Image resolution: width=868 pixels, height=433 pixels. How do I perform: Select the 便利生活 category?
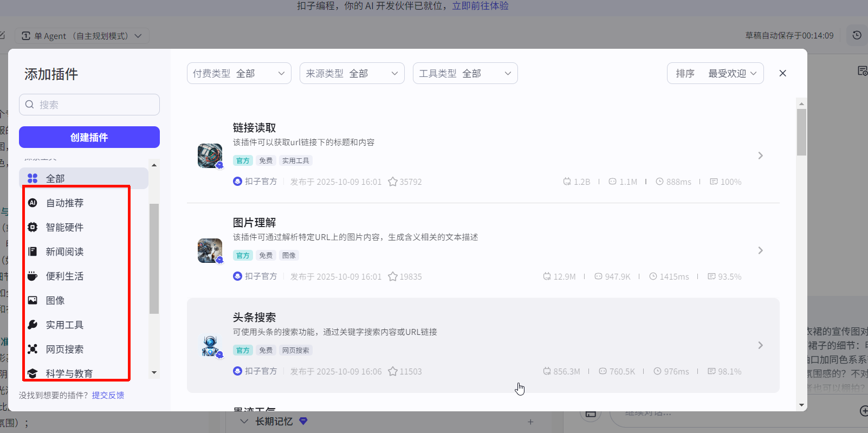coord(83,276)
